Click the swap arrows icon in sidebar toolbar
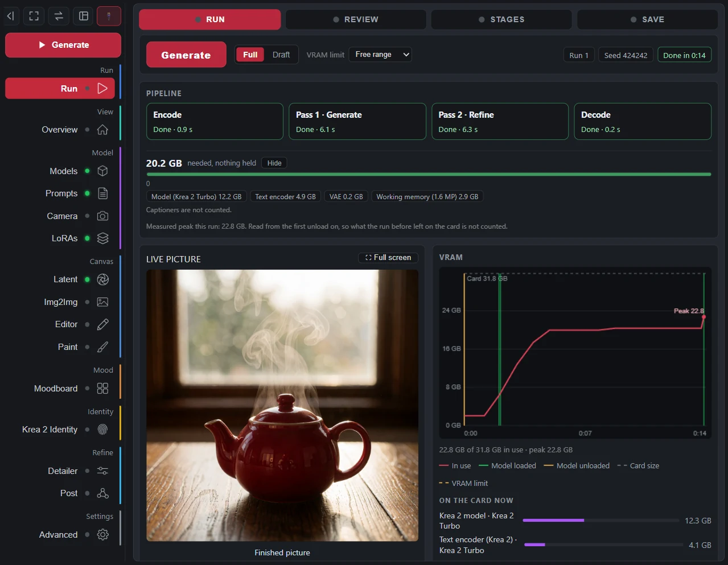 click(x=59, y=16)
